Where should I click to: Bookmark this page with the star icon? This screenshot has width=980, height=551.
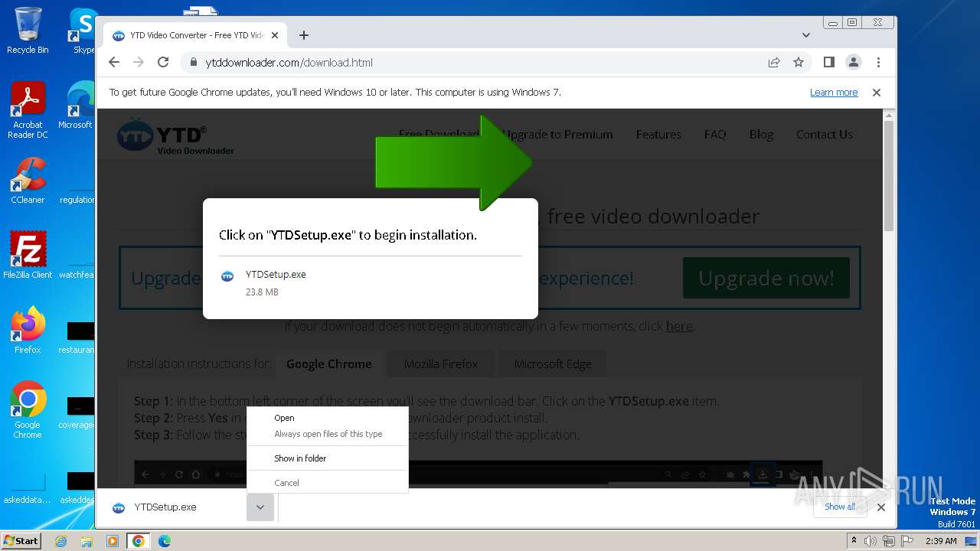pyautogui.click(x=799, y=63)
